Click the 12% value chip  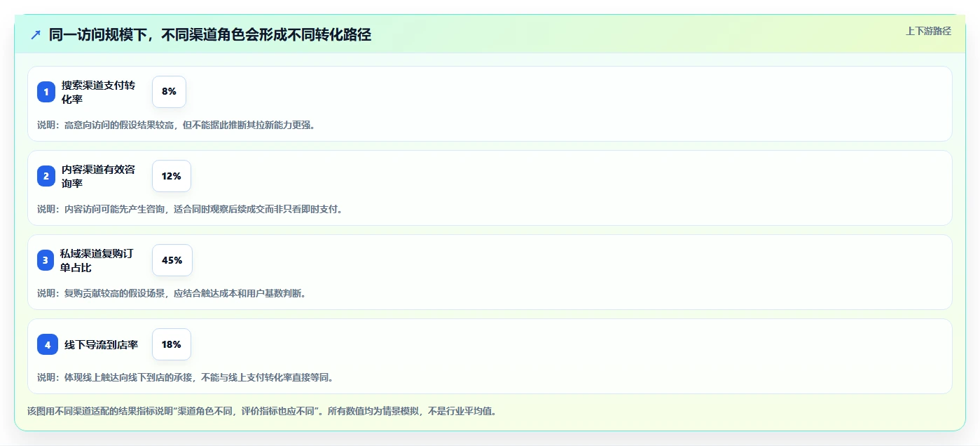172,176
